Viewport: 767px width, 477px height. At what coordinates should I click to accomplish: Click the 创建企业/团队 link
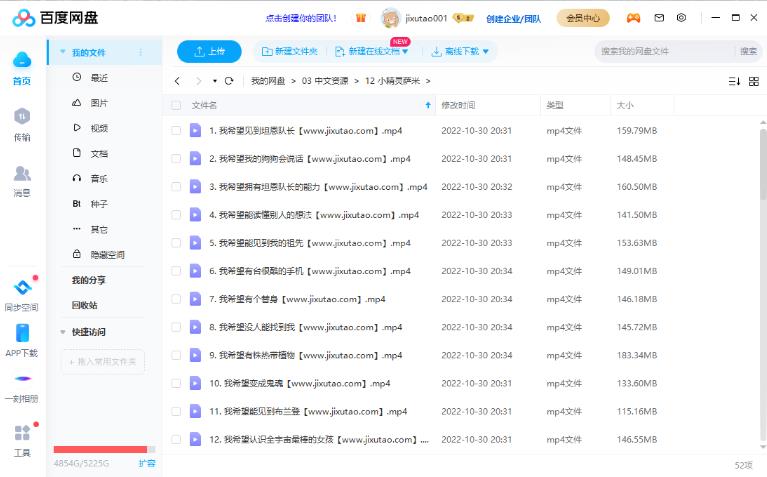514,19
